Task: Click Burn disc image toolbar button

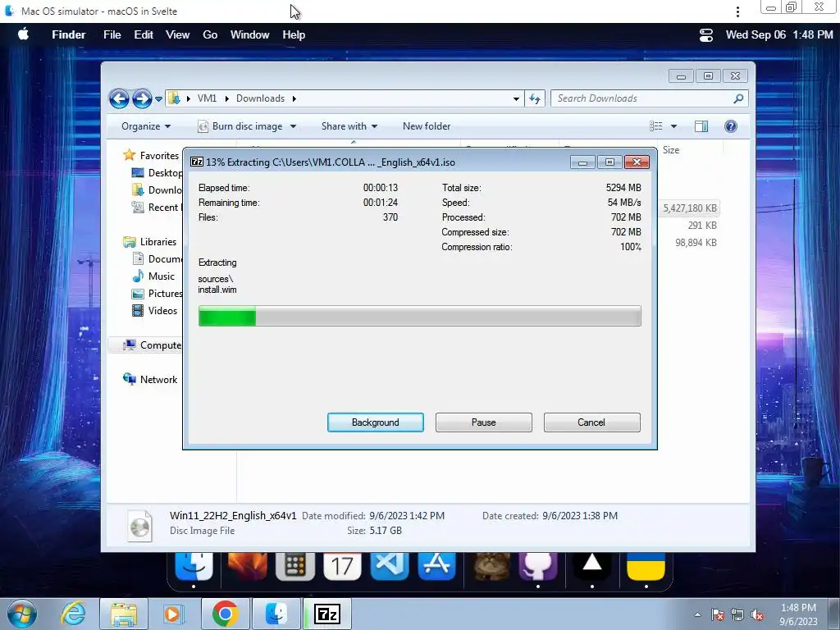Action: click(240, 126)
